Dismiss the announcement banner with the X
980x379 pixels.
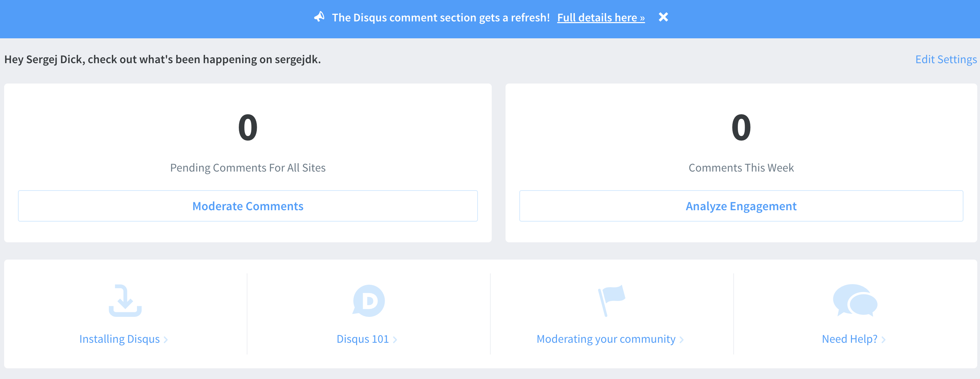(x=663, y=17)
